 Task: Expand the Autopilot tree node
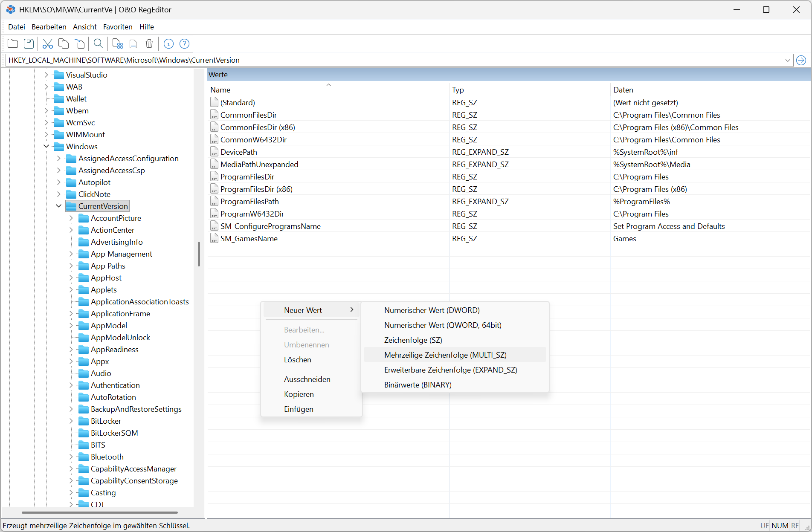58,182
